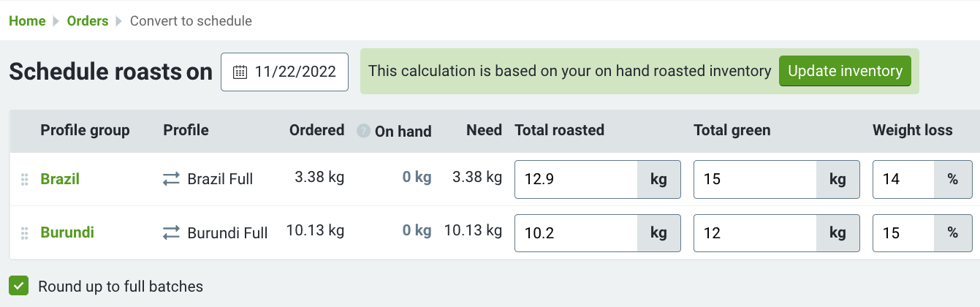
Task: Click the calendar icon in date field
Action: pos(240,72)
